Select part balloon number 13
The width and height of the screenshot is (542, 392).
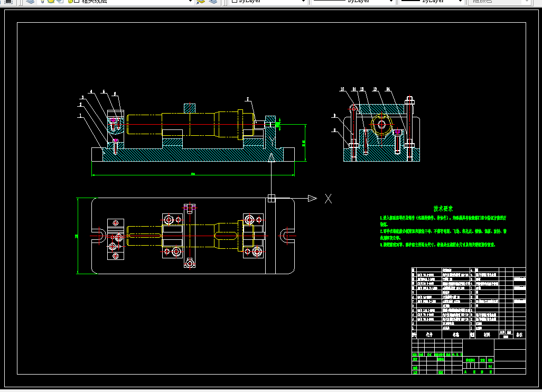pyautogui.click(x=375, y=89)
